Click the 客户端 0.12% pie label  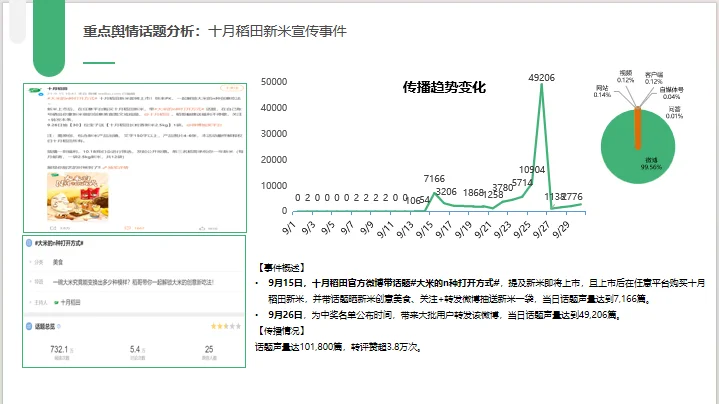pos(653,78)
